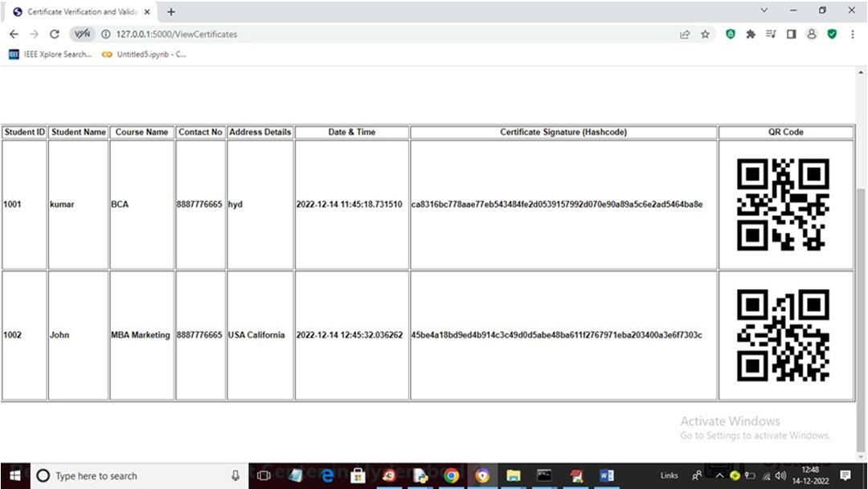The height and width of the screenshot is (489, 868).
Task: Select the timestamp 2022-12-14 12:45:32.036262
Action: click(x=350, y=335)
